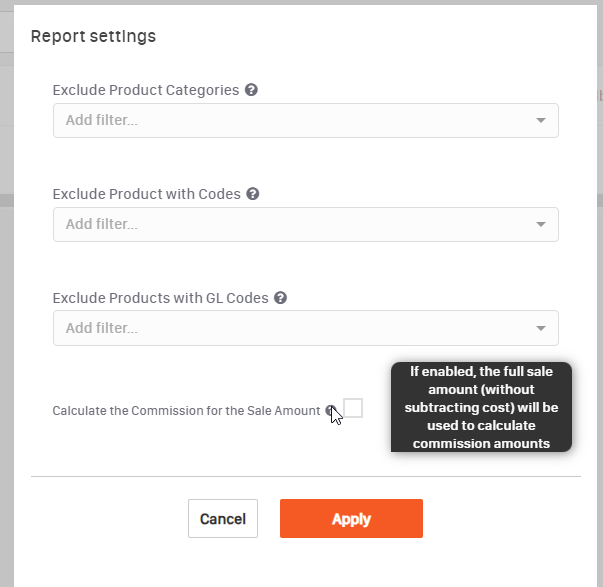The height and width of the screenshot is (587, 603).
Task: Apply the report settings
Action: (351, 519)
